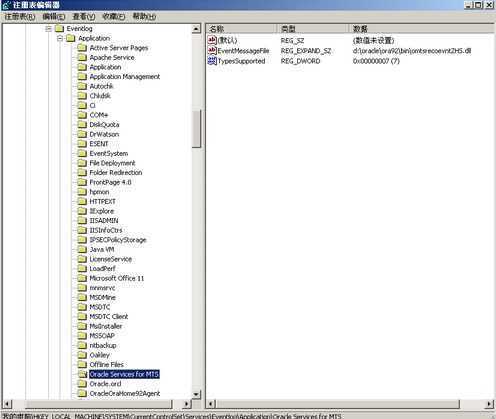Click the EventSystem folder icon
Screen dimensions: 496x419
coord(82,154)
